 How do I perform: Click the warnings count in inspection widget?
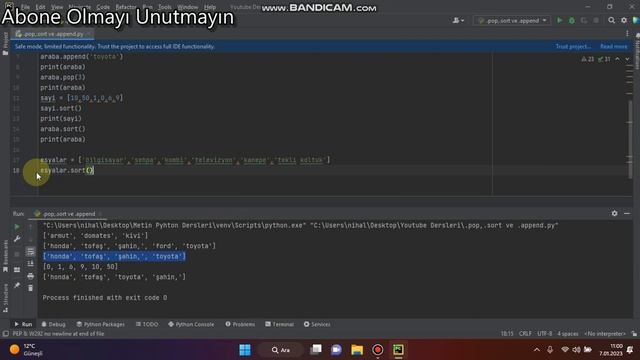coord(588,59)
